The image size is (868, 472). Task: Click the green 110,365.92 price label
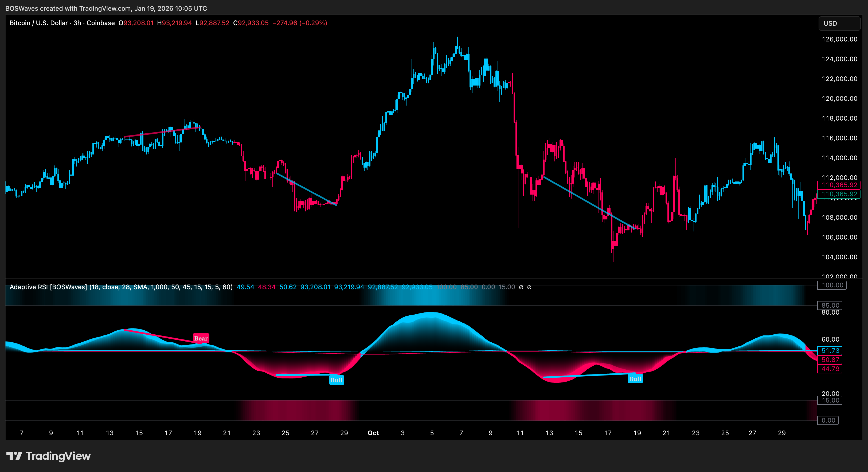839,194
